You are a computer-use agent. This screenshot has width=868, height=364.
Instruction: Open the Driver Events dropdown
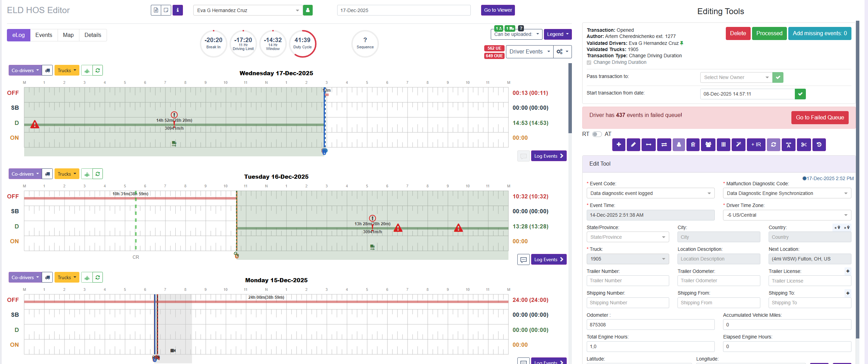530,52
